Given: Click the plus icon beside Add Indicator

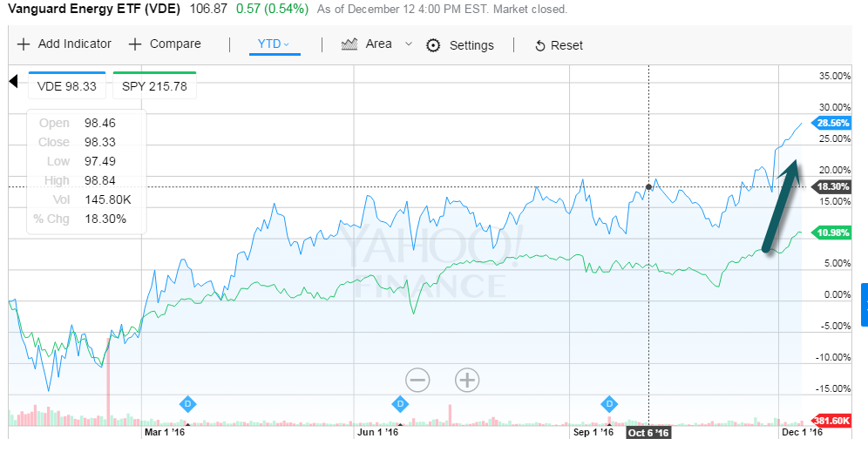Looking at the screenshot, I should 24,44.
